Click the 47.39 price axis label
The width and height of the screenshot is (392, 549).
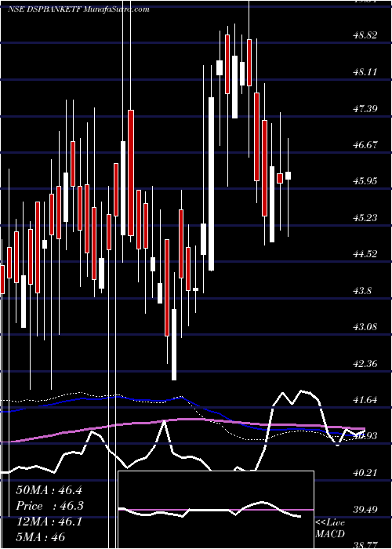[x=365, y=108]
